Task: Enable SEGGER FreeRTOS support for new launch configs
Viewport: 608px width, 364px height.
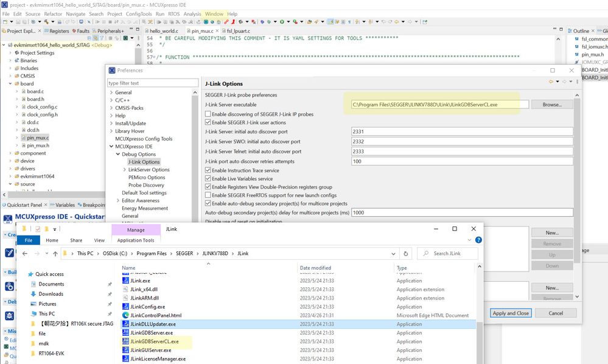Action: (x=208, y=195)
